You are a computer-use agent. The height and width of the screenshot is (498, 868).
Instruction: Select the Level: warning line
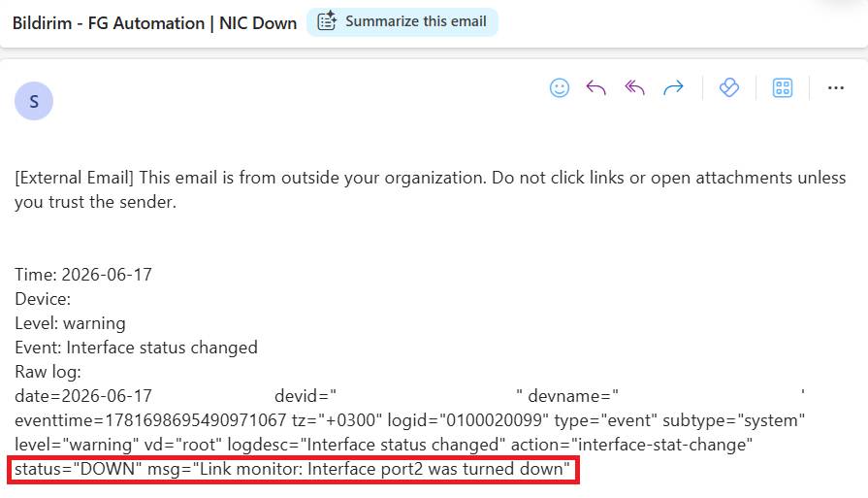(70, 323)
